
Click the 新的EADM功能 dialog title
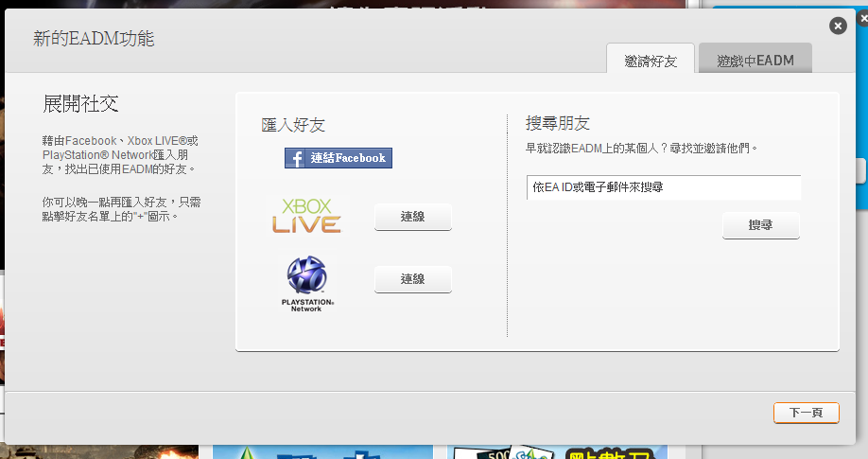click(x=93, y=39)
